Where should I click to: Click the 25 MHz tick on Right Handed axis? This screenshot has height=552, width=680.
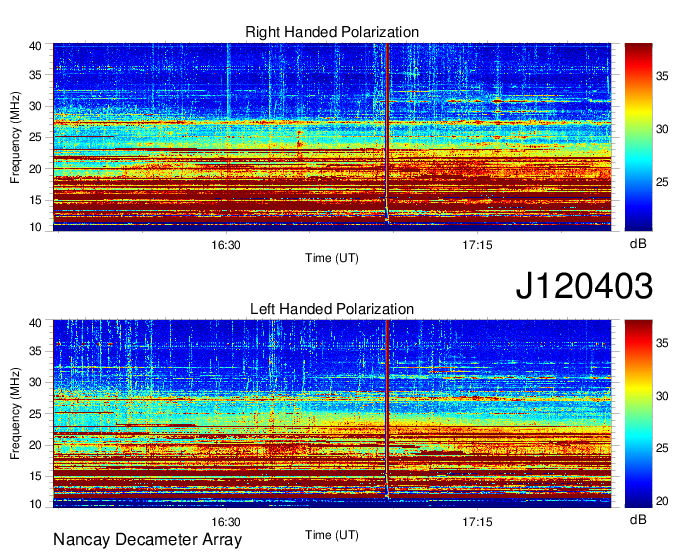click(x=35, y=137)
